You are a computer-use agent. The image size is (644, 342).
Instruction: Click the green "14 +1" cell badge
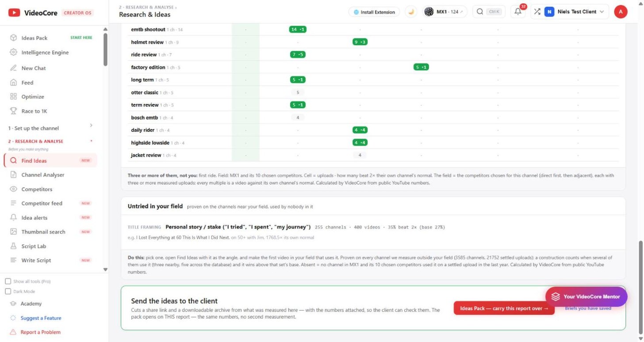click(298, 30)
